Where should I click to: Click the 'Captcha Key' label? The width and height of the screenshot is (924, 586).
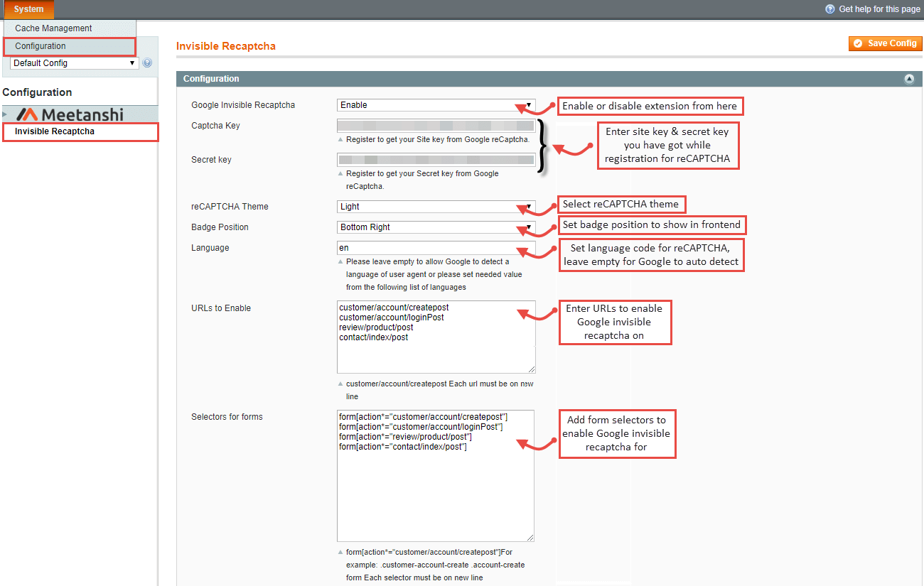click(216, 126)
